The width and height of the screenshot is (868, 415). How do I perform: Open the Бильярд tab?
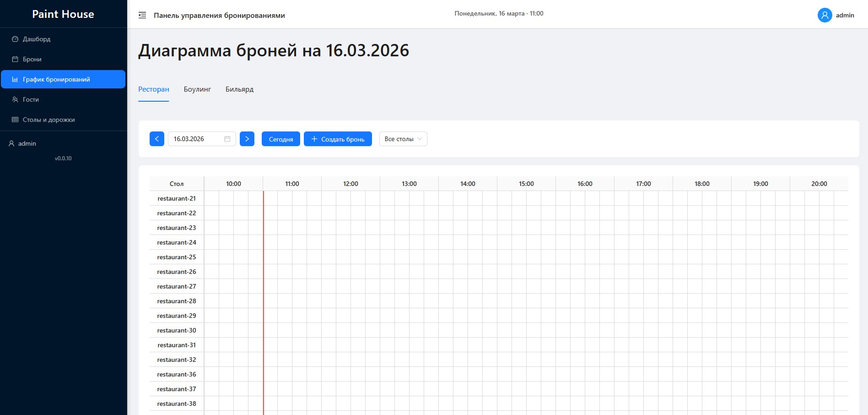click(239, 89)
